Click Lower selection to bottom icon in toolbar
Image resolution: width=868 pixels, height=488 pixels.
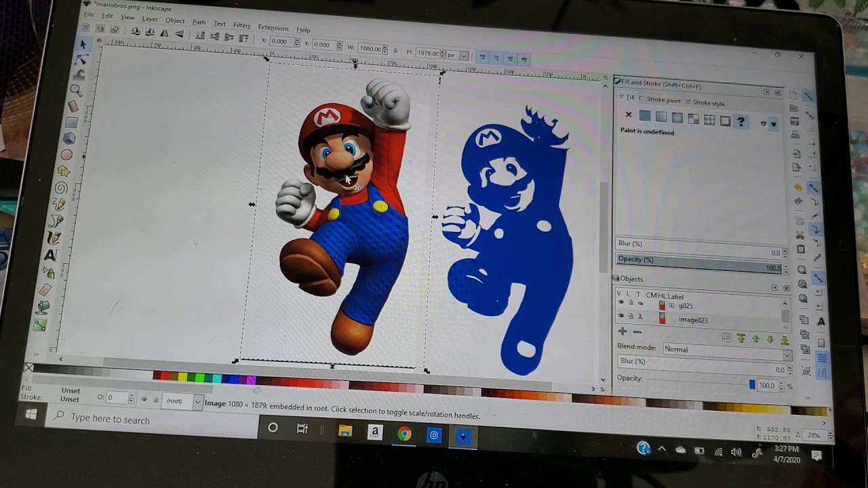(201, 36)
